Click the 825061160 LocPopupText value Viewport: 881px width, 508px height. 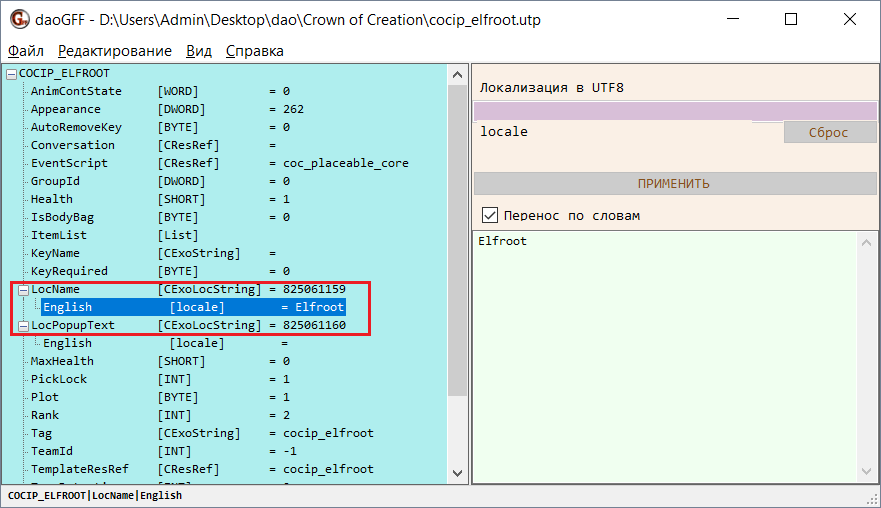[314, 325]
